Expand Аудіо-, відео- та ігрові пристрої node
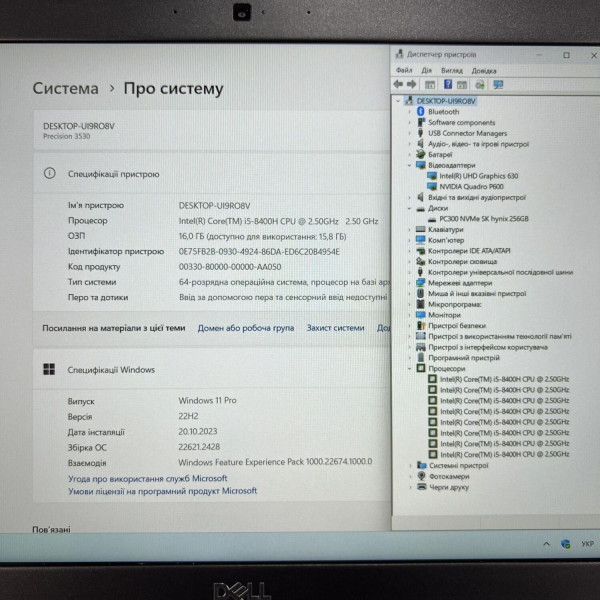The width and height of the screenshot is (600, 600). pos(409,144)
